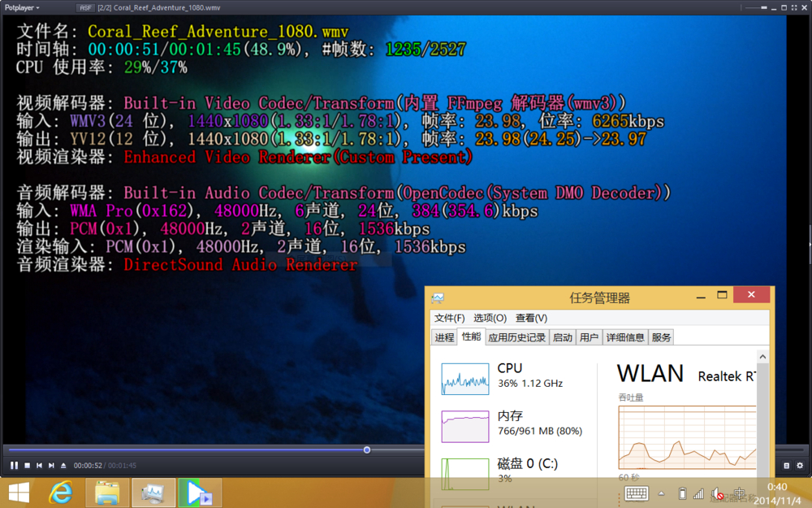Click the muted speaker volume tray icon
812x508 pixels.
click(x=717, y=493)
